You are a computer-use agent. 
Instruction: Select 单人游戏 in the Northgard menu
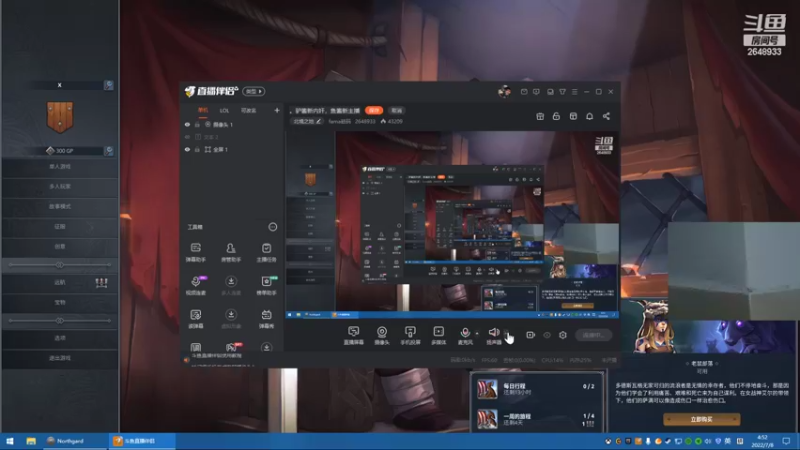tap(60, 166)
